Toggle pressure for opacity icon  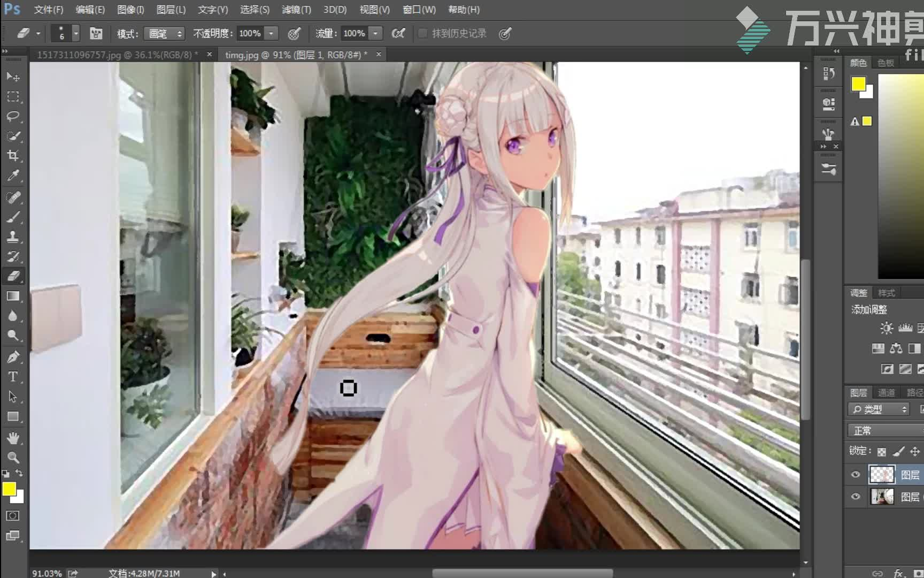coord(294,34)
